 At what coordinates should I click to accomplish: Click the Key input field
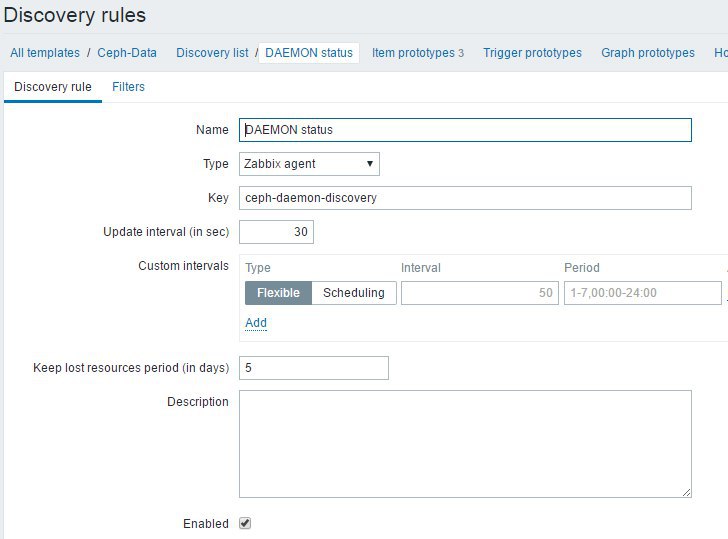pyautogui.click(x=465, y=198)
